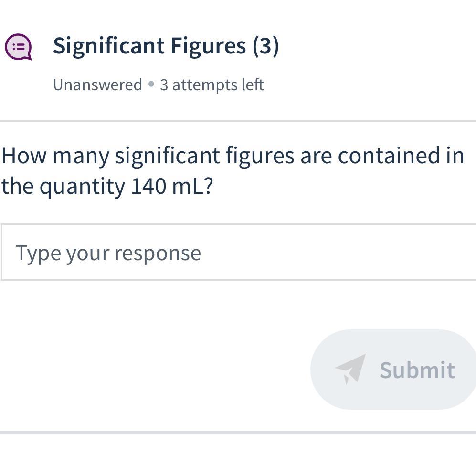Click the purple question-type speech bubble icon
This screenshot has height=476, width=476.
(18, 47)
